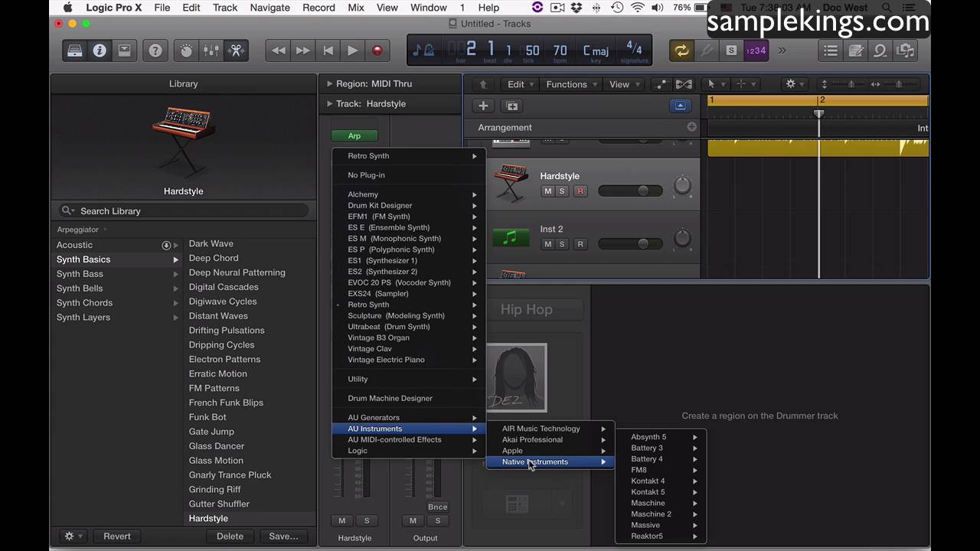This screenshot has width=980, height=551.
Task: Click the Search Library field
Action: (184, 210)
